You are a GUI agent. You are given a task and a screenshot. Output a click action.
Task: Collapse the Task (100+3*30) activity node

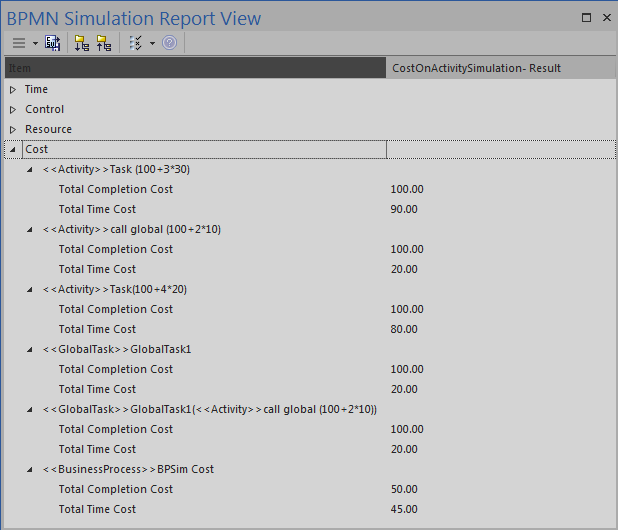[30, 169]
